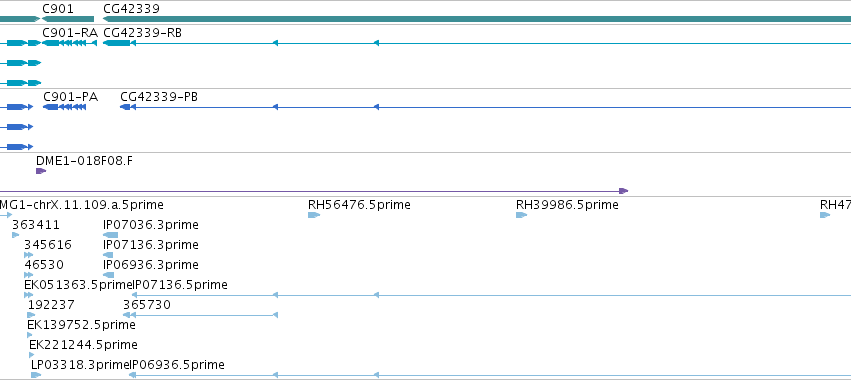
Task: Select the CG42339 gene bar
Action: tap(477, 19)
